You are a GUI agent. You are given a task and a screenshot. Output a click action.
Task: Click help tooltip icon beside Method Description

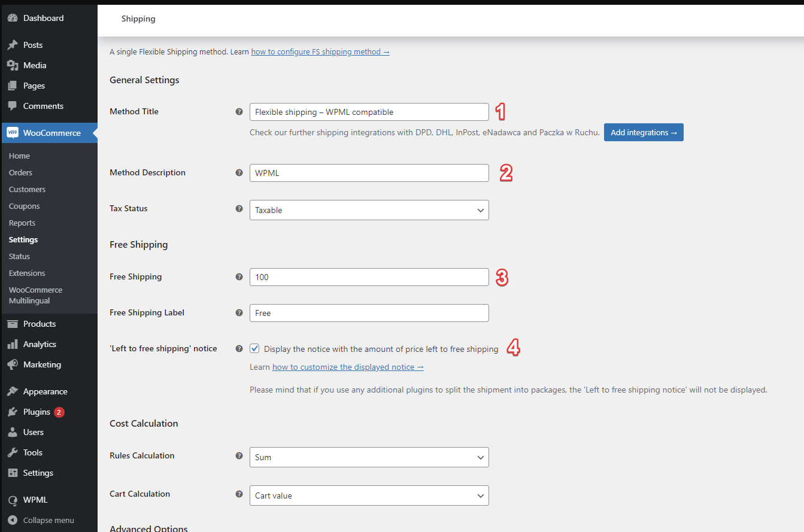(x=239, y=172)
